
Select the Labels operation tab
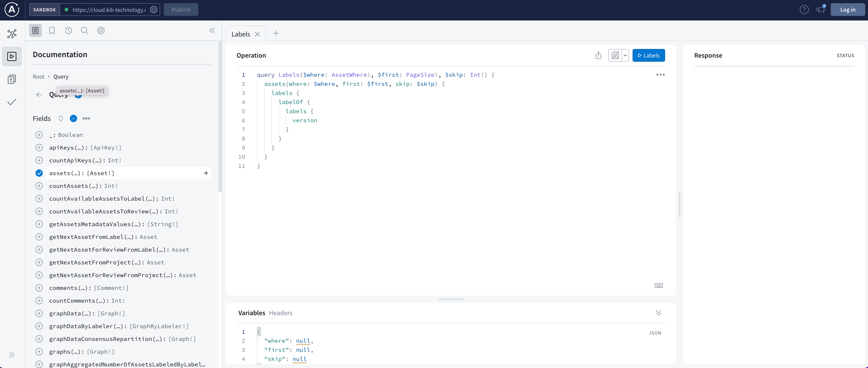coord(241,34)
